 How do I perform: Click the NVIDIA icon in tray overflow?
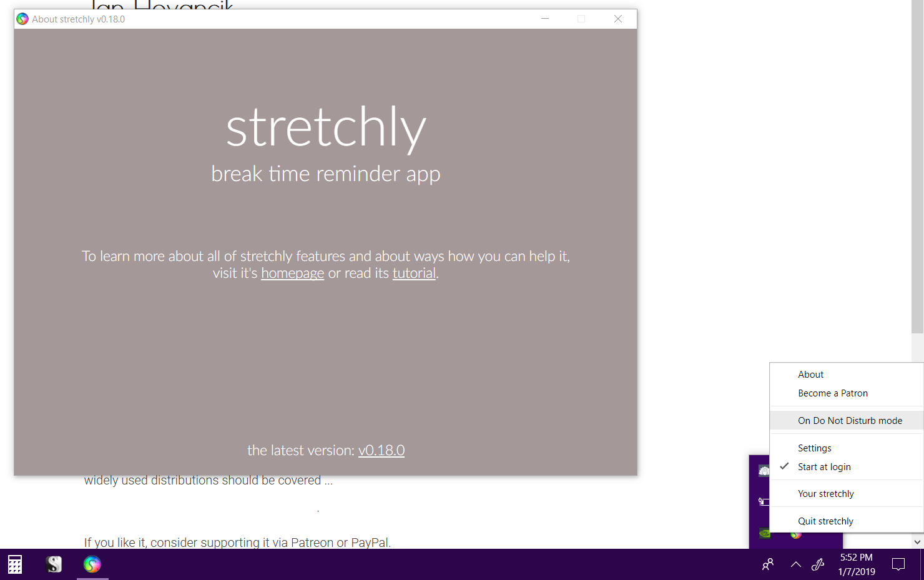(764, 533)
